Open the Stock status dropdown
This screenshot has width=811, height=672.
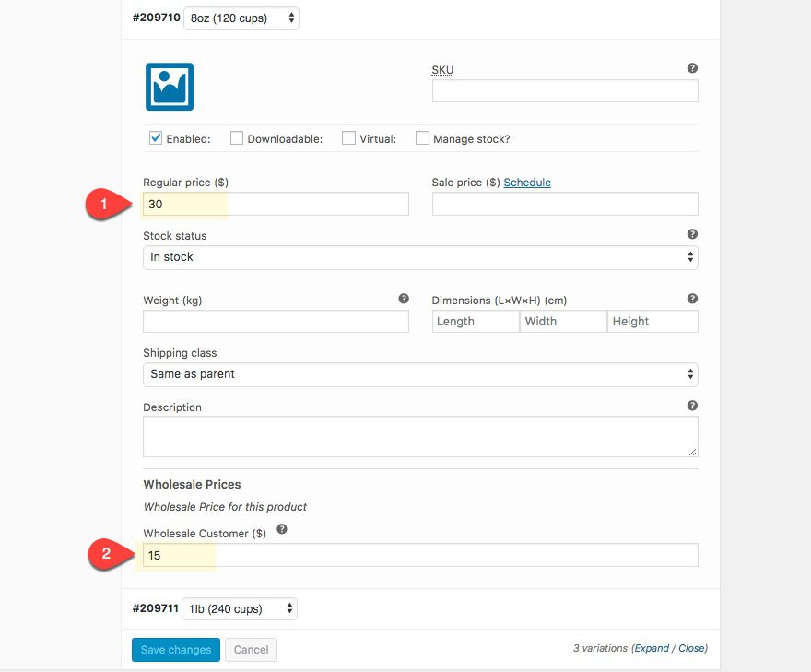(x=420, y=257)
